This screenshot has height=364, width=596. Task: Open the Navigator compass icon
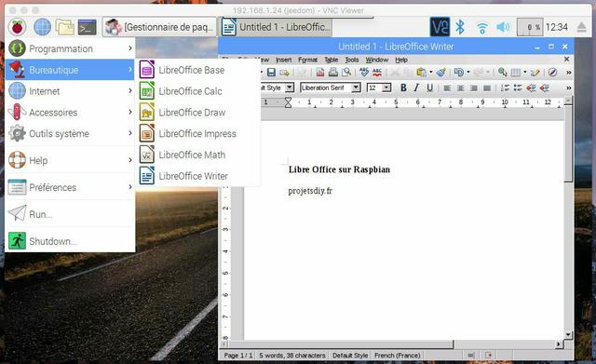click(x=552, y=73)
